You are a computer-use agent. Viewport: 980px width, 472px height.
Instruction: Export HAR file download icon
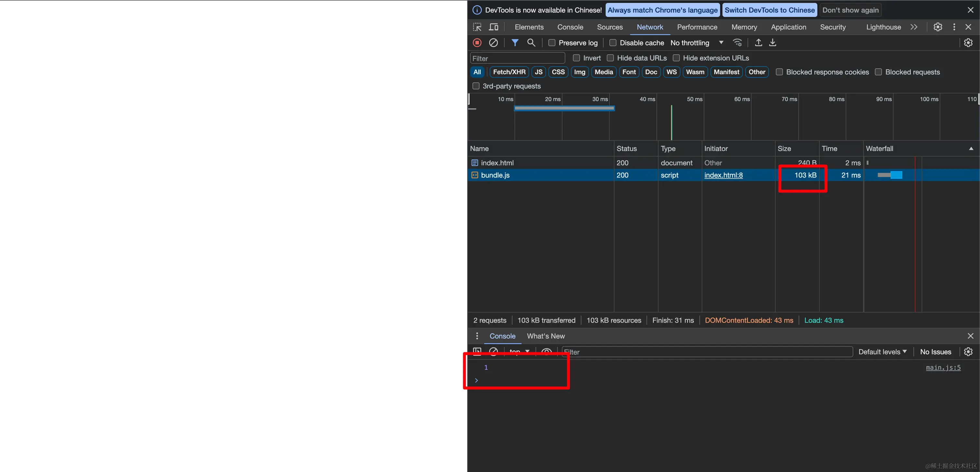point(773,43)
